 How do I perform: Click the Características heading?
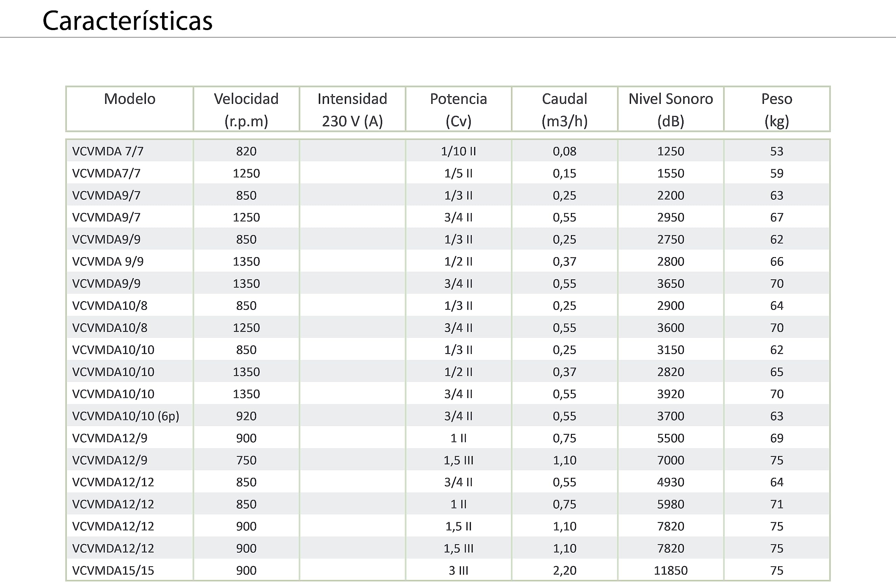[127, 21]
